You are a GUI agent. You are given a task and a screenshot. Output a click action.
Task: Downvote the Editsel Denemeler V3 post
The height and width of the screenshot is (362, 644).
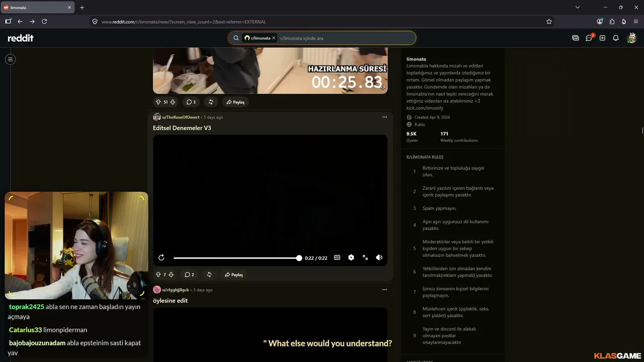tap(171, 275)
